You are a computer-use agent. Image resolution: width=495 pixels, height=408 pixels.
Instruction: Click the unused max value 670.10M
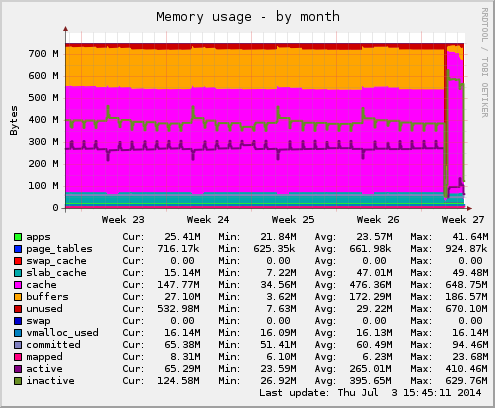click(x=467, y=309)
